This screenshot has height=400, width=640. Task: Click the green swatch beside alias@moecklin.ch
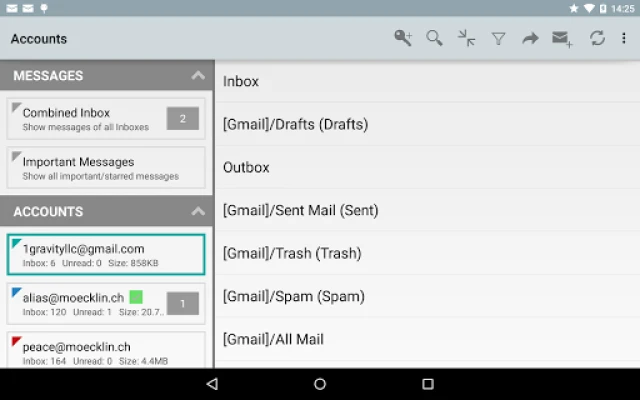tap(136, 297)
